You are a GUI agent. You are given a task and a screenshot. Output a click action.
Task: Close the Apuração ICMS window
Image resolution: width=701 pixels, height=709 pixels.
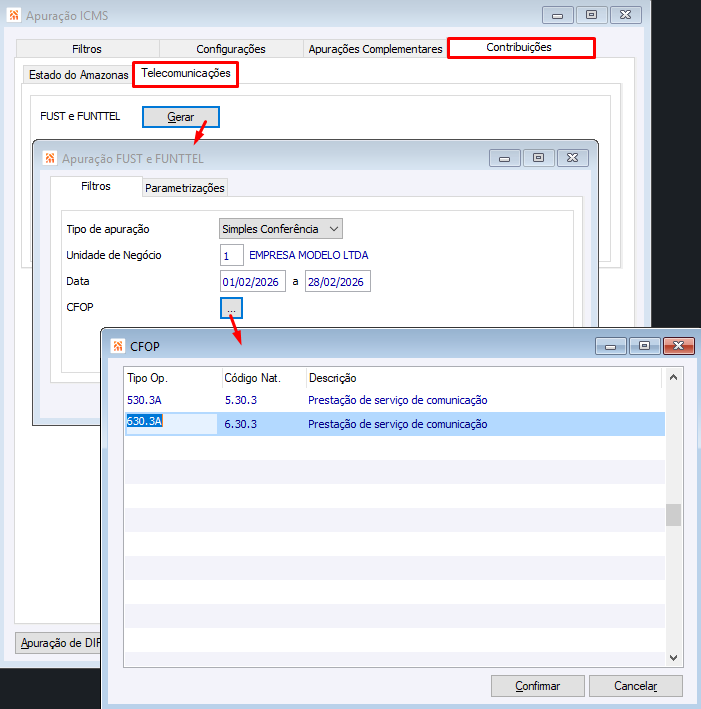(x=625, y=15)
